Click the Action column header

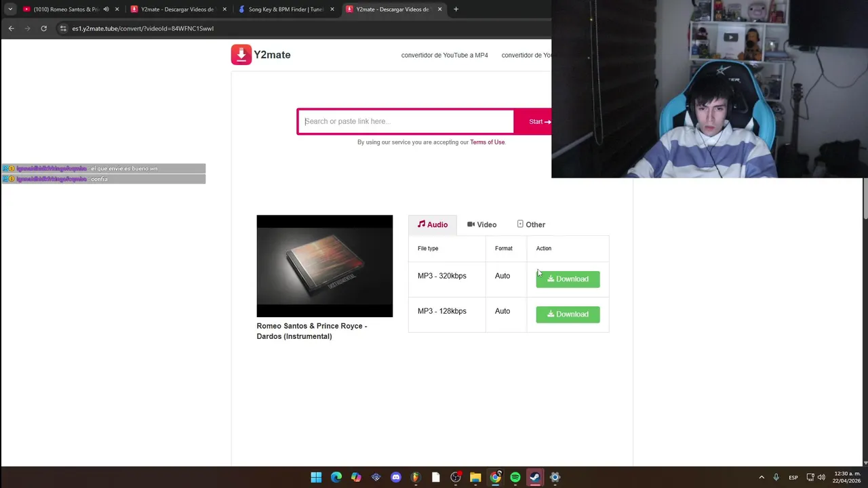(544, 249)
